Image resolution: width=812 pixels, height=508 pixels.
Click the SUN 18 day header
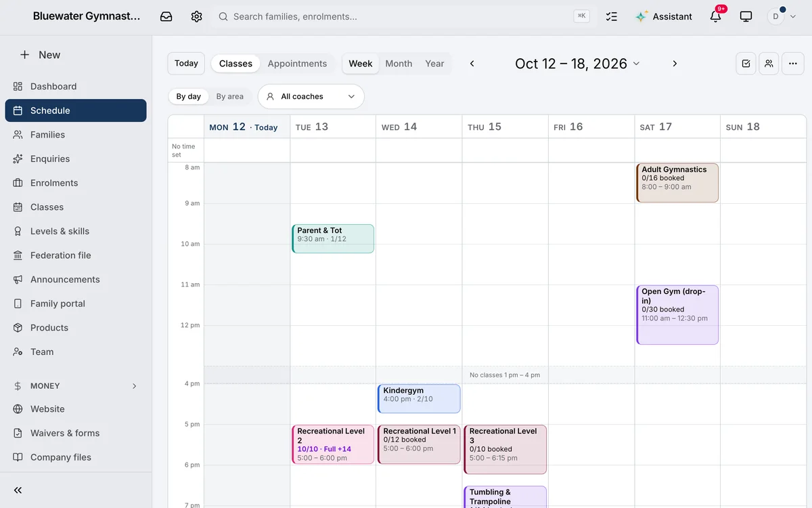[763, 127]
